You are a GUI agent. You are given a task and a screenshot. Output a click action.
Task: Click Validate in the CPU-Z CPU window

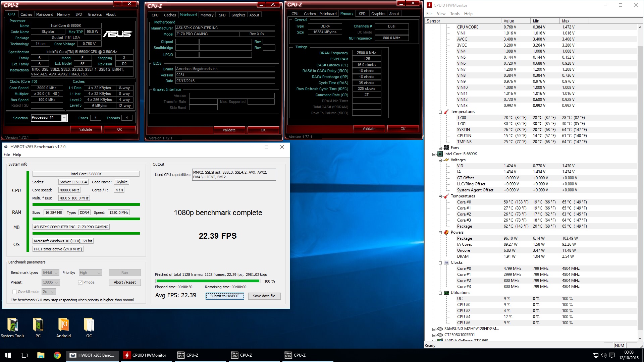point(86,129)
